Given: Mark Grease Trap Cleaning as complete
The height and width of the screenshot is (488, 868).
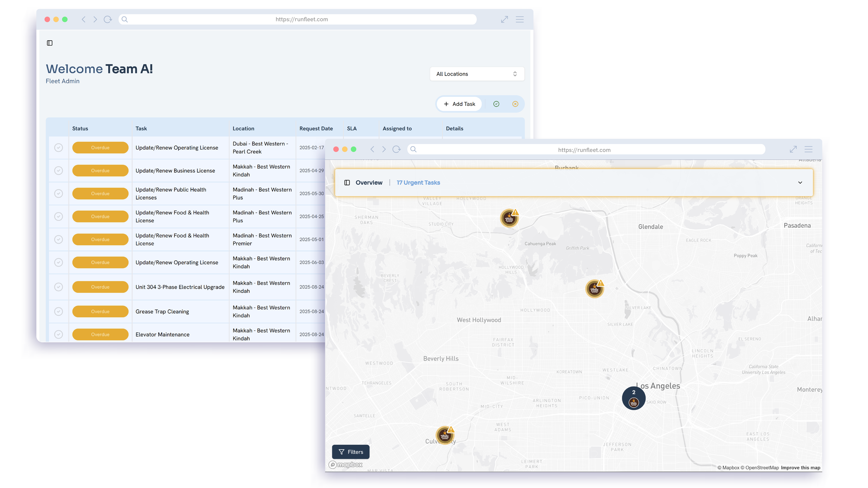Looking at the screenshot, I should (58, 311).
